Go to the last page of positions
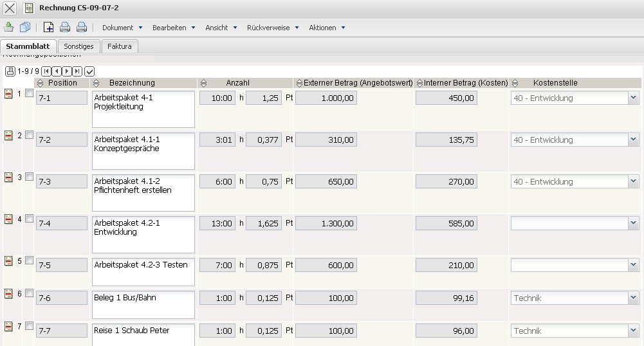644x346 pixels. click(77, 71)
